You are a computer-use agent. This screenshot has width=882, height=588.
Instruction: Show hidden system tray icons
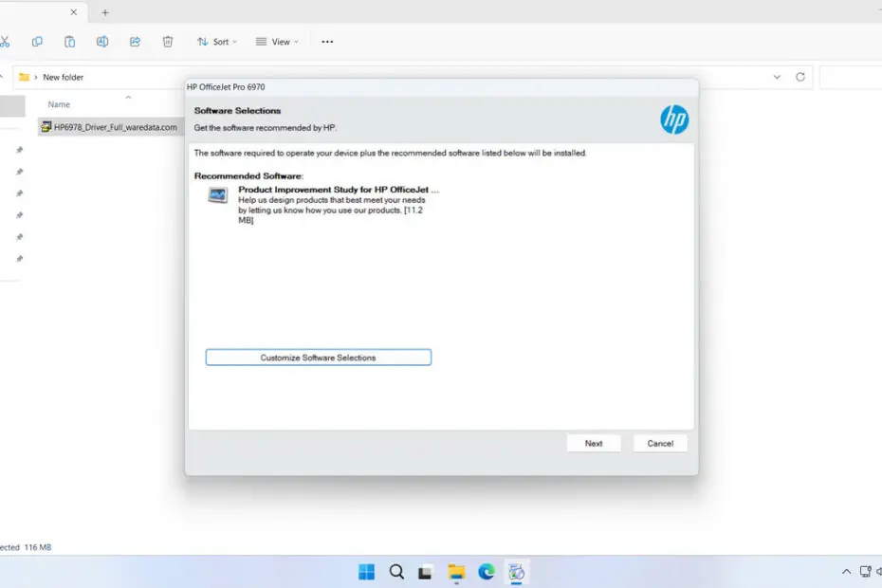(x=846, y=572)
